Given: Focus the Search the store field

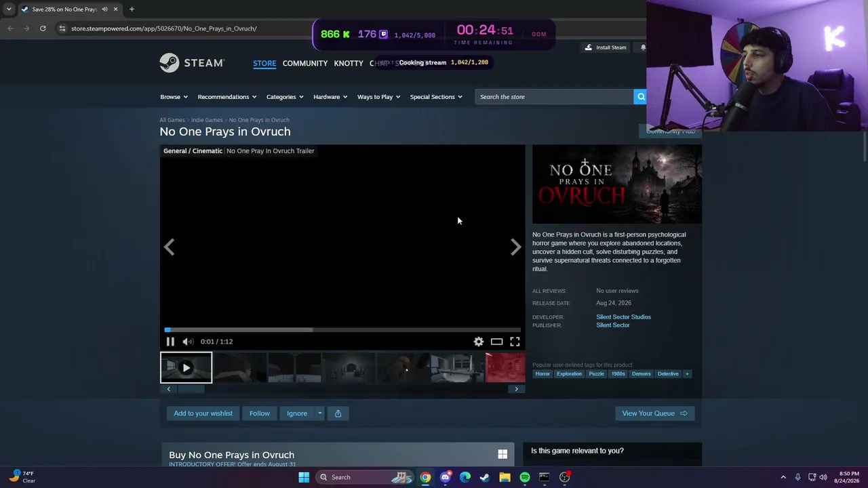Looking at the screenshot, I should click(x=554, y=97).
